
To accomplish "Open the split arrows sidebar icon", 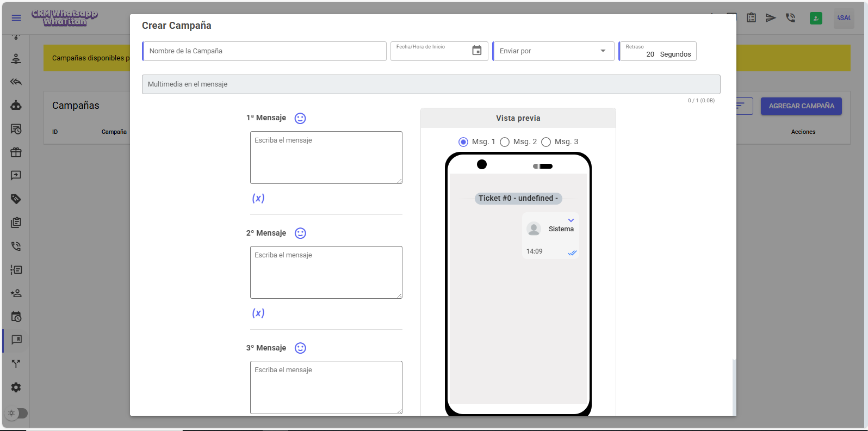I will [x=16, y=364].
